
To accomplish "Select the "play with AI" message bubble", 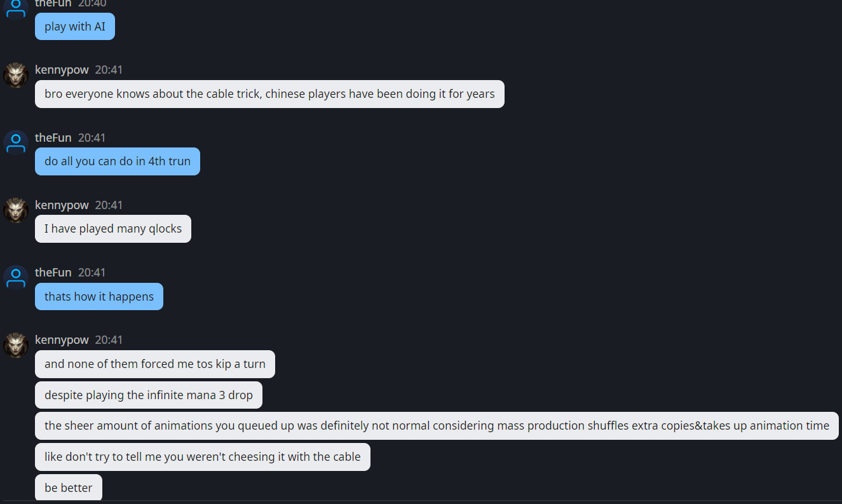I will pos(75,27).
